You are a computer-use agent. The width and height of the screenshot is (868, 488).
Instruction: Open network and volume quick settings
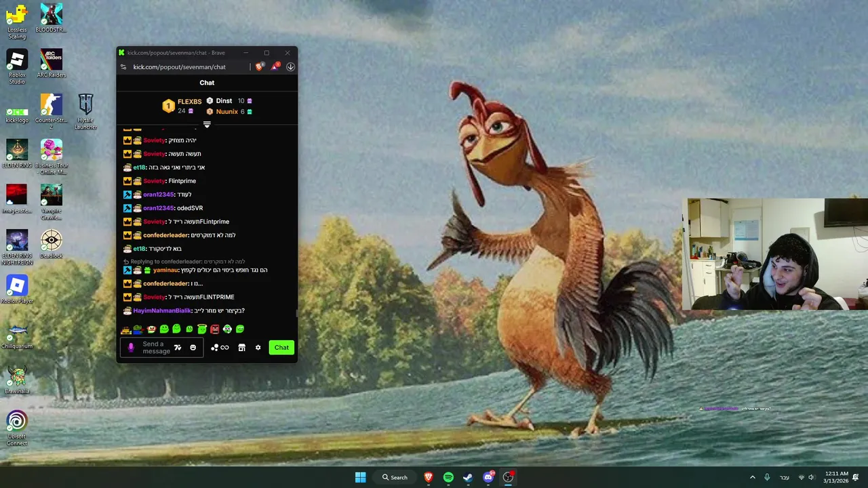point(806,477)
